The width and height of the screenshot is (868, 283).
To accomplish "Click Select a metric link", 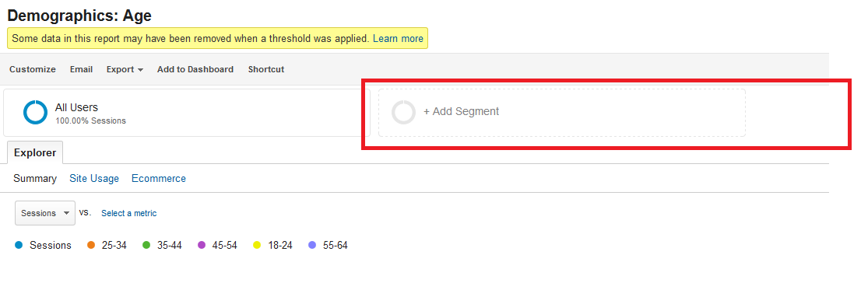I will point(129,213).
